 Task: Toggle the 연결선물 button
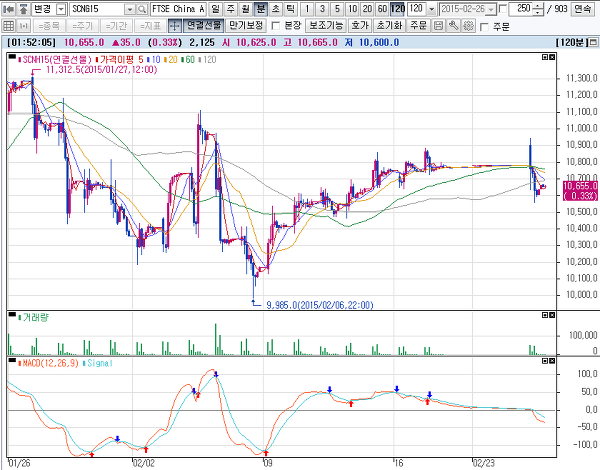[204, 26]
